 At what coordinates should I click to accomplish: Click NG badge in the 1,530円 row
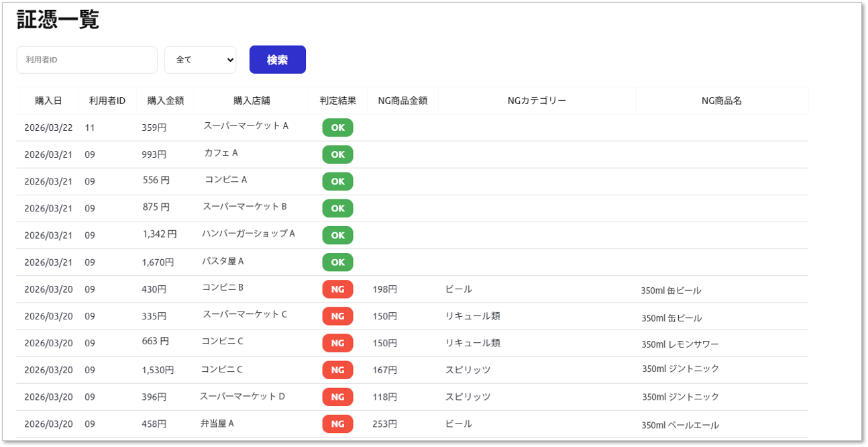pyautogui.click(x=338, y=370)
